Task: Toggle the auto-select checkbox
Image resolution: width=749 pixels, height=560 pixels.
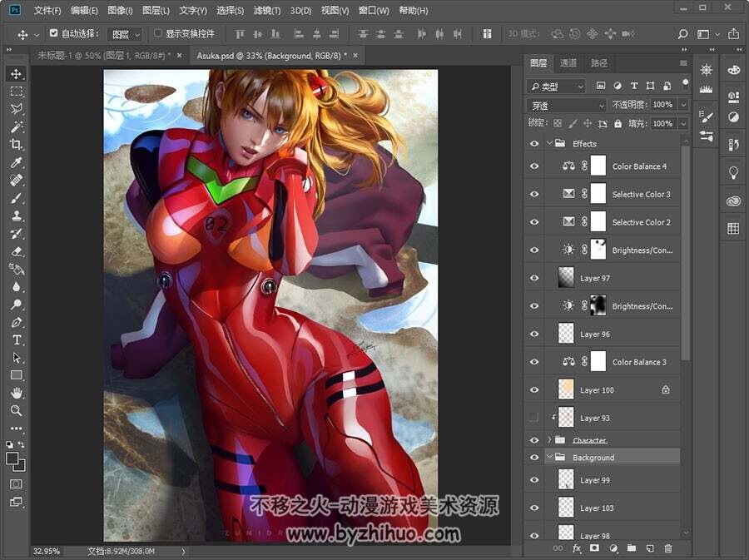Action: pos(54,33)
